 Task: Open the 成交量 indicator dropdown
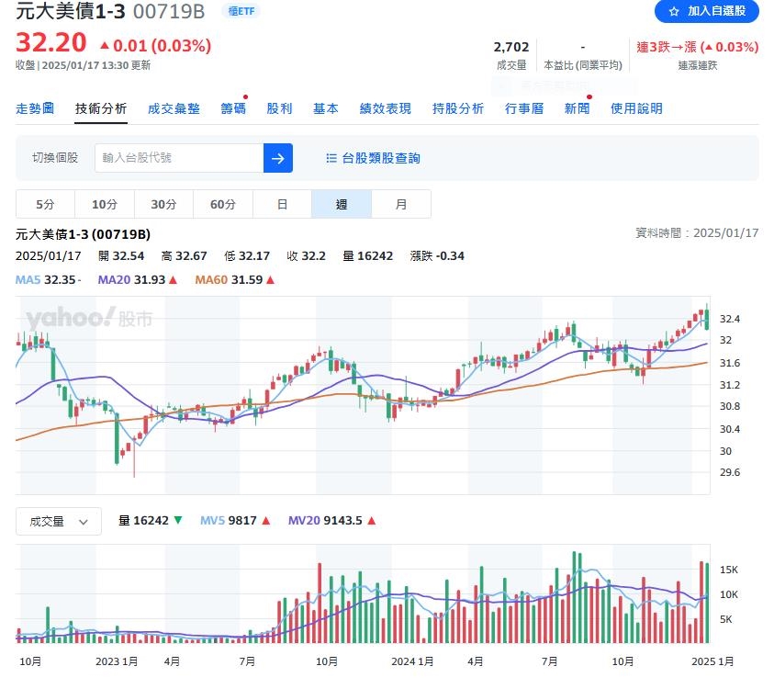pos(58,520)
